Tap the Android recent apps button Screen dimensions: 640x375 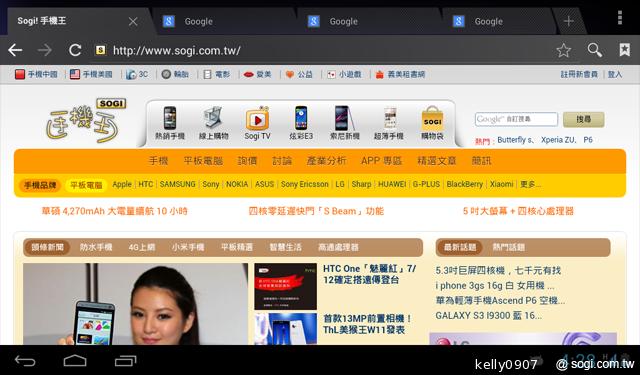125,361
